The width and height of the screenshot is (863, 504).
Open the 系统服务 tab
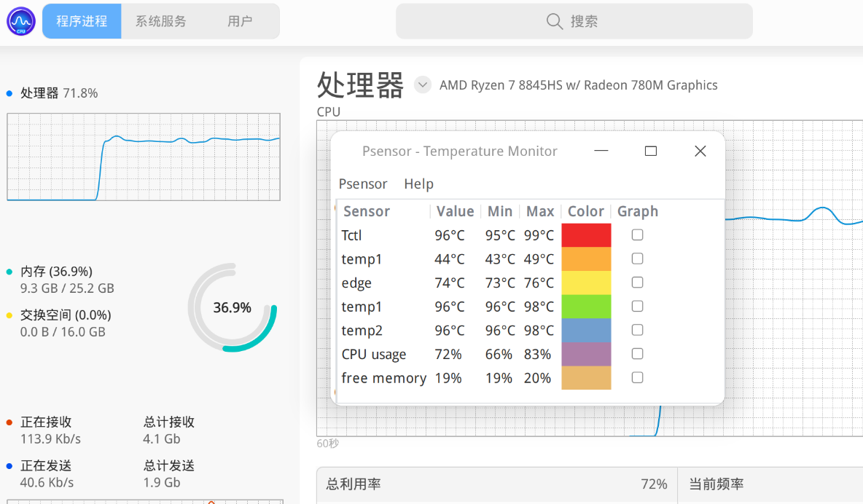(160, 21)
